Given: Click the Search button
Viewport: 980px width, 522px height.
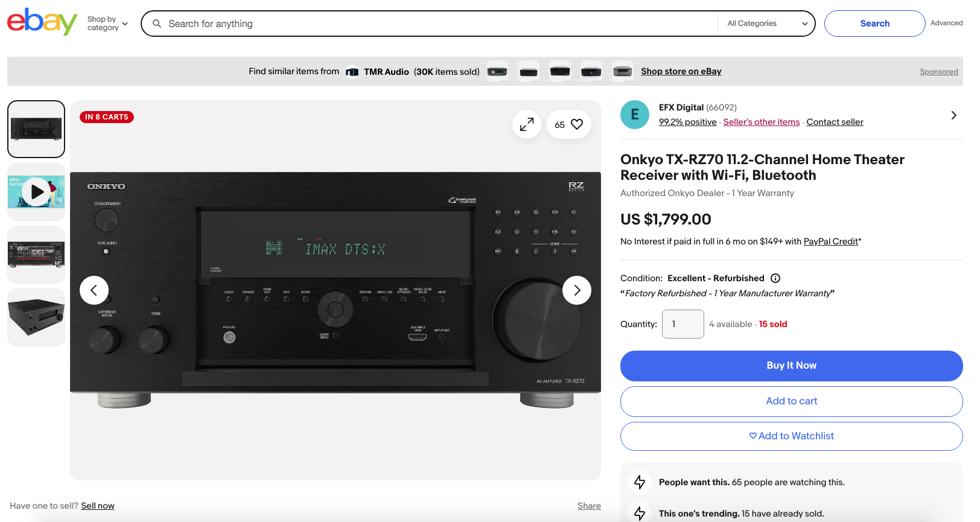Looking at the screenshot, I should tap(874, 24).
